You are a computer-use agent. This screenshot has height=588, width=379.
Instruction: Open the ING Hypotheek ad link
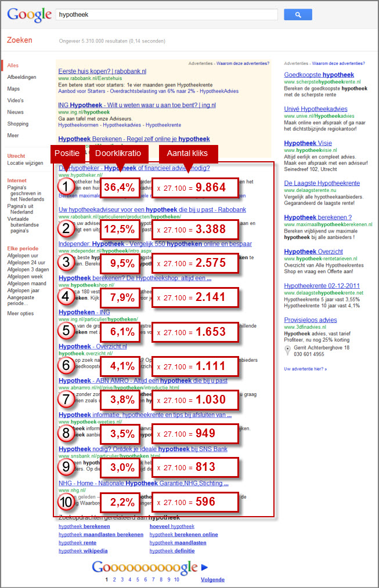[x=137, y=105]
